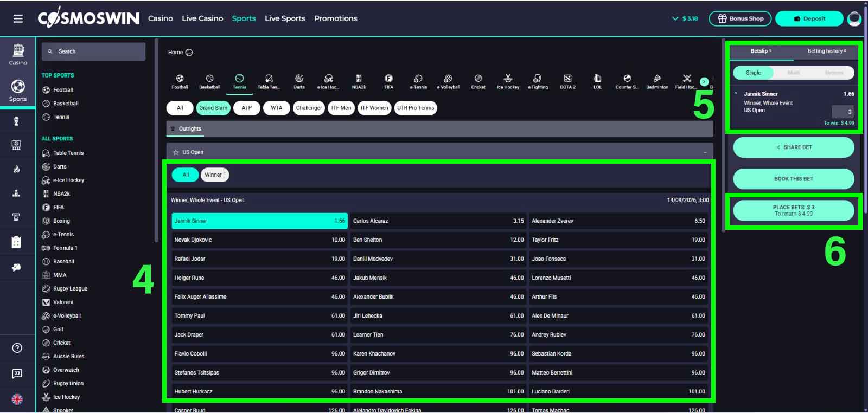Open Promotions in the top menu
This screenshot has height=413, width=868.
click(x=336, y=18)
